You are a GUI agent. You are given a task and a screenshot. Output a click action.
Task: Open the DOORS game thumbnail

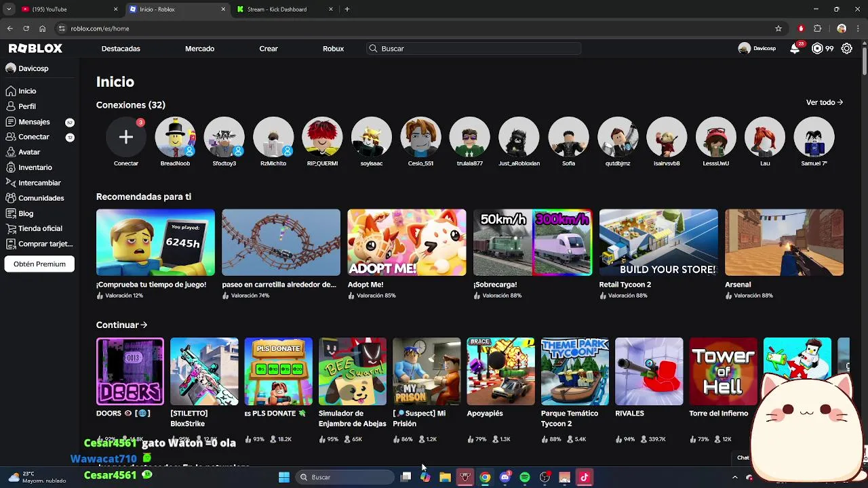click(130, 371)
